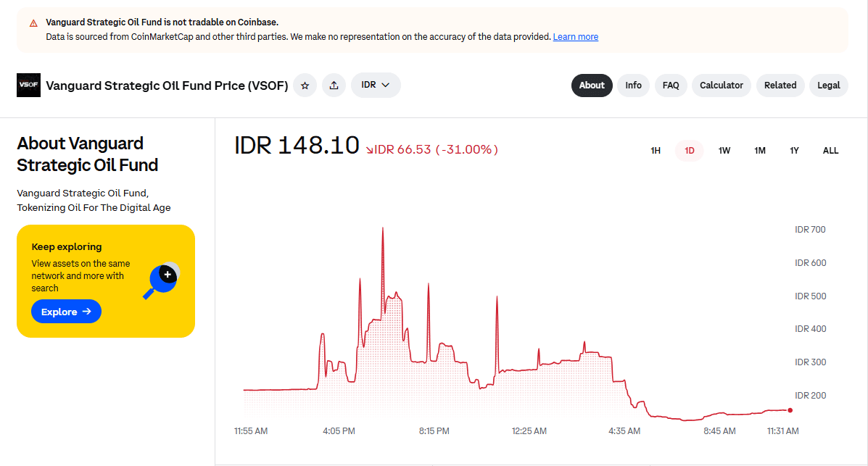The image size is (868, 466).
Task: Click the About Vanguard Strategic Oil Fund heading
Action: tap(88, 154)
